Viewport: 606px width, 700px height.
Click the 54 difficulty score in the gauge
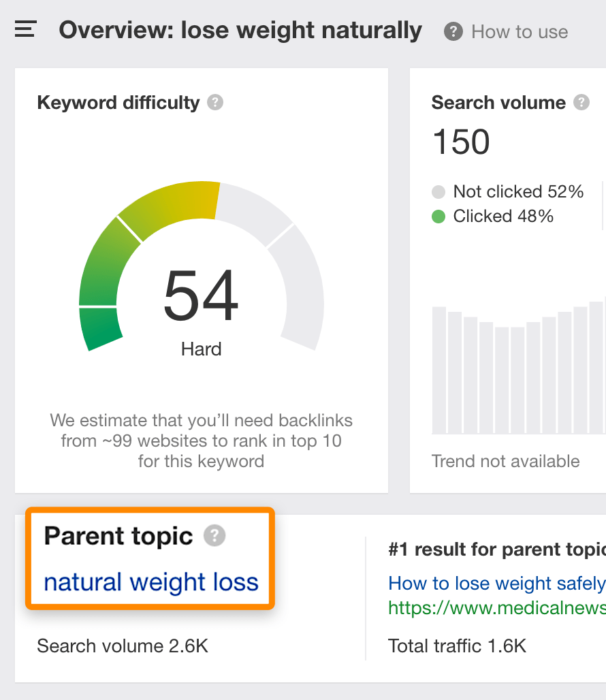202,297
